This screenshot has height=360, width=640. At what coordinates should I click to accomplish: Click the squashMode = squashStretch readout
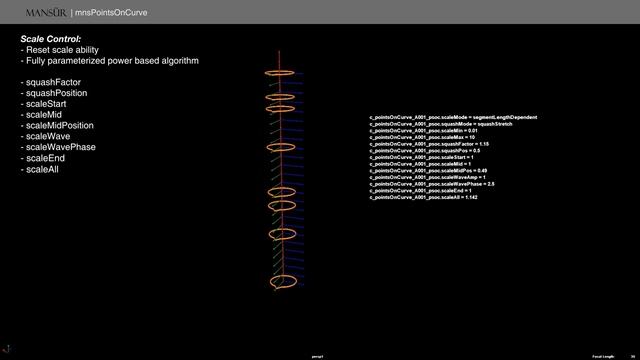coord(441,124)
